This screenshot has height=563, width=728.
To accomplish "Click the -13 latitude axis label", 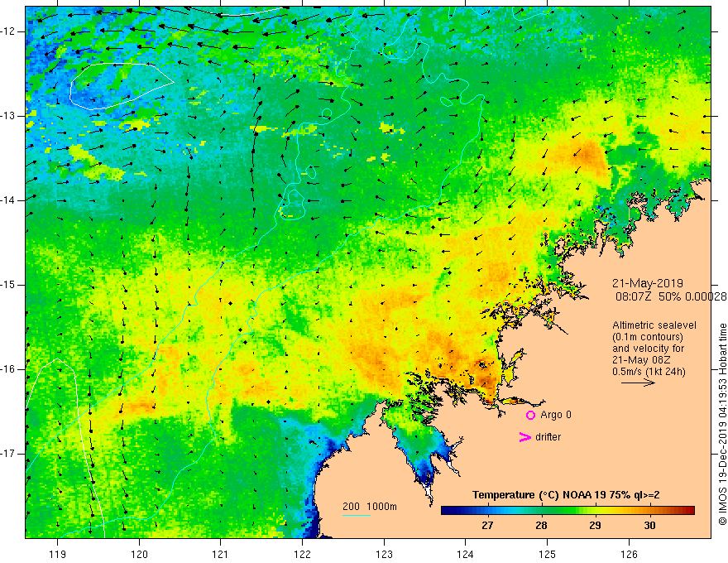I will 8,116.
